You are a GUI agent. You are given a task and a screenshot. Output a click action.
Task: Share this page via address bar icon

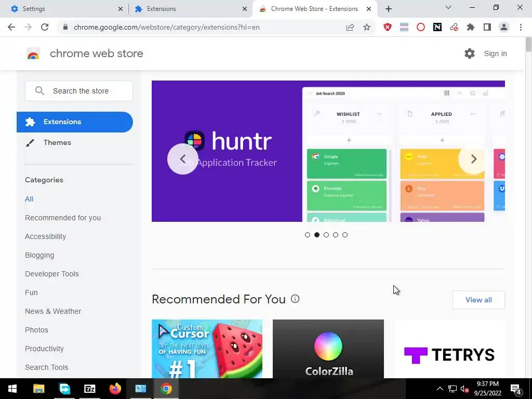350,27
